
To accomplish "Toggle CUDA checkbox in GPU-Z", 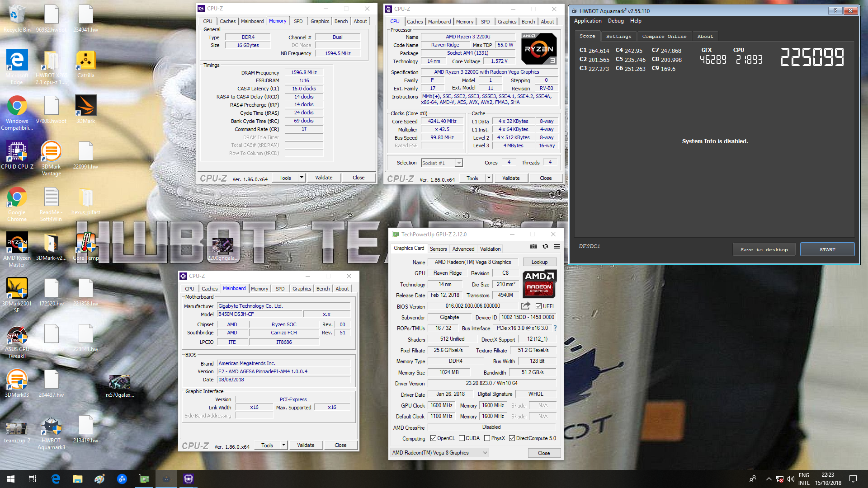I will [462, 438].
